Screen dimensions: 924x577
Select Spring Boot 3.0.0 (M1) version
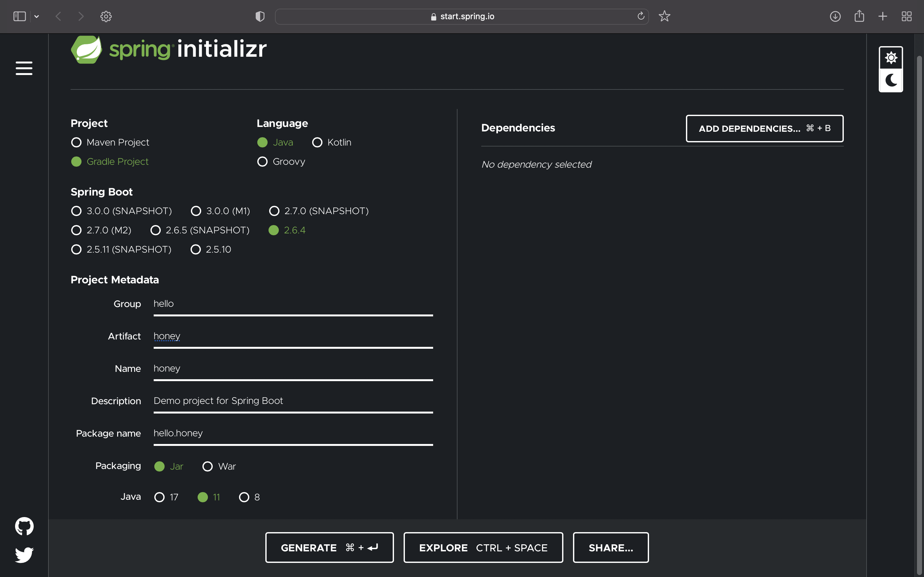[196, 211]
